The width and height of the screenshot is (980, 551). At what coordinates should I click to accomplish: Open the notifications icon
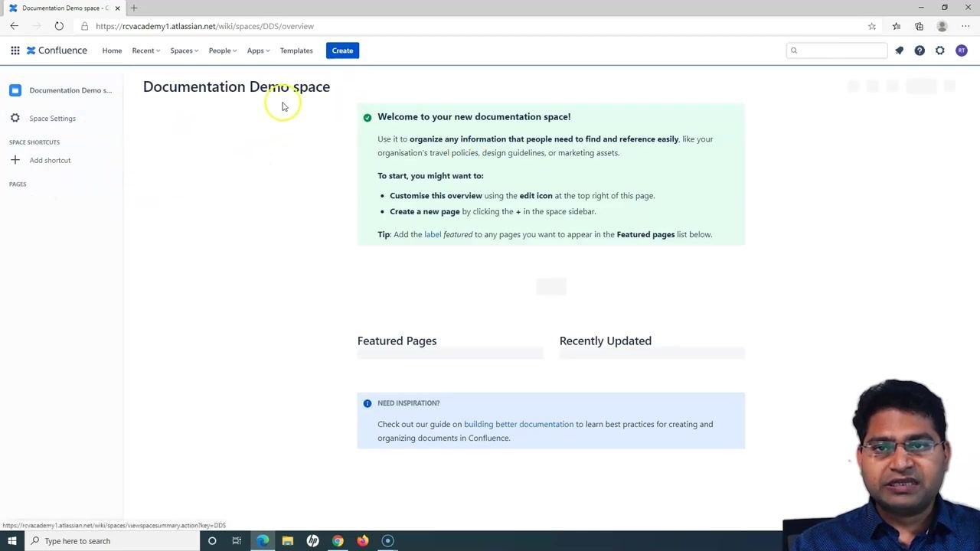click(899, 51)
